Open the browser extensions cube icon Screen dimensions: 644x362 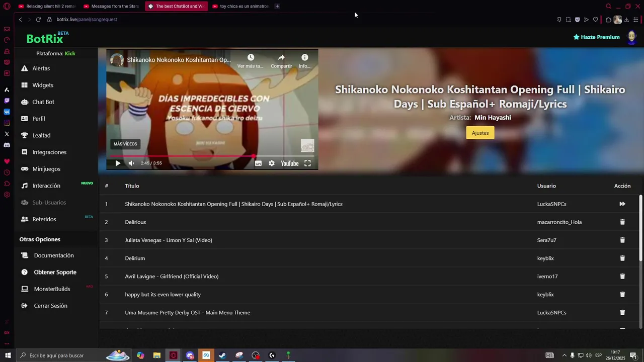608,20
